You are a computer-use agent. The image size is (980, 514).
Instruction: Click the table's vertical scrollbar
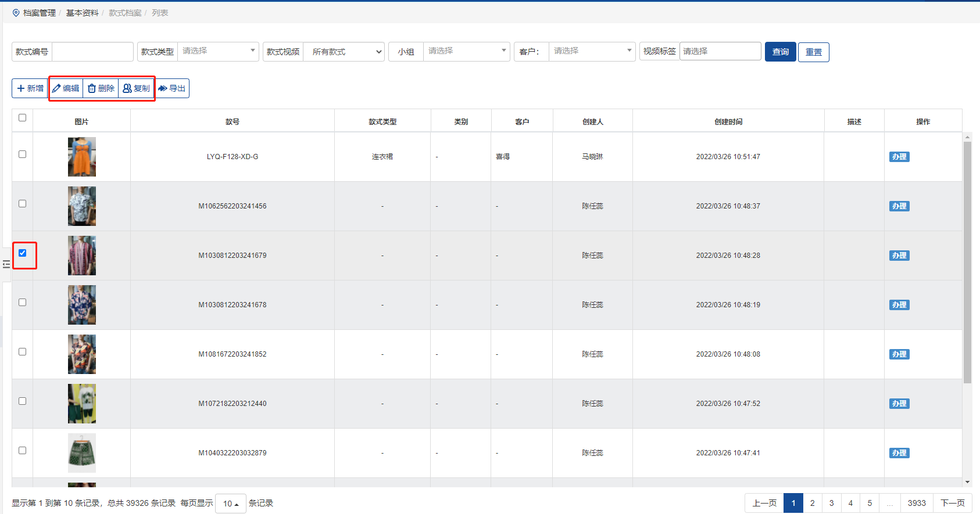(967, 261)
